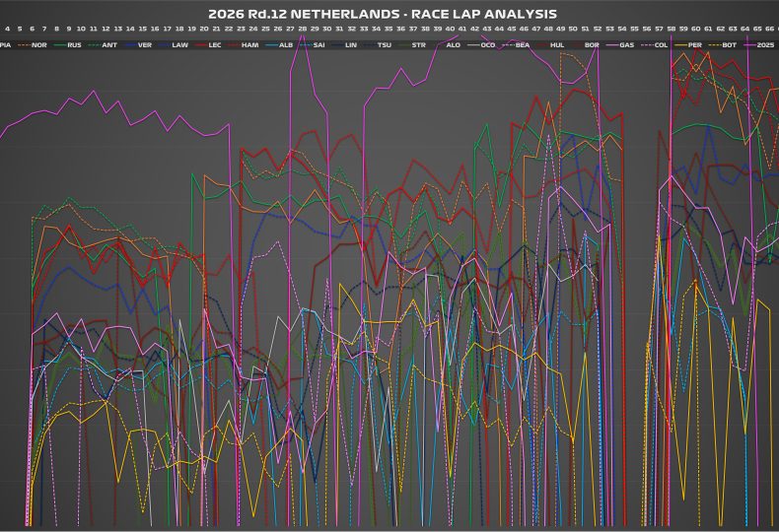
Task: Select the OCO legend entry
Action: coord(481,45)
